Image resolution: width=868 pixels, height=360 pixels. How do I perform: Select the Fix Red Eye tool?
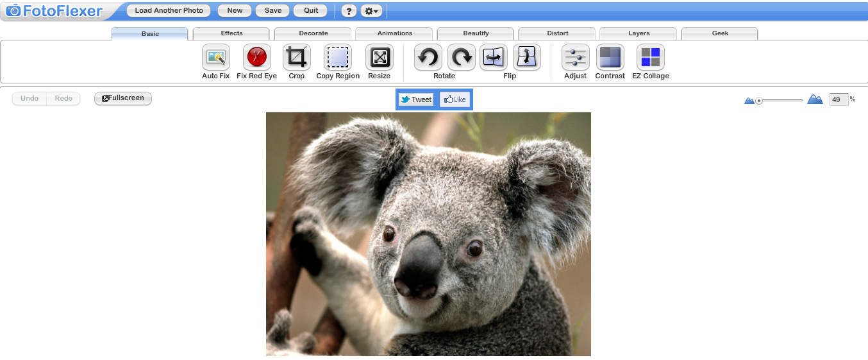tap(256, 57)
